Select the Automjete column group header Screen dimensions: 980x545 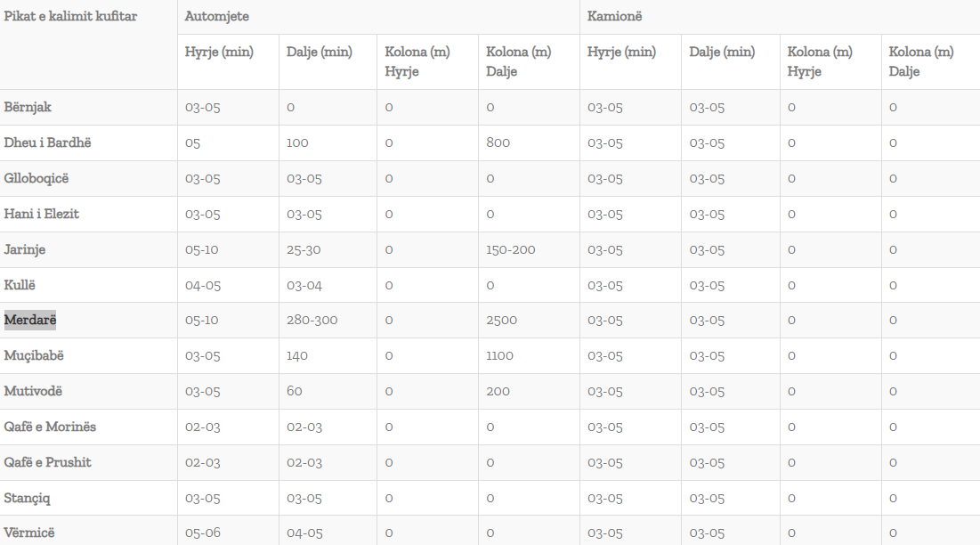click(217, 16)
